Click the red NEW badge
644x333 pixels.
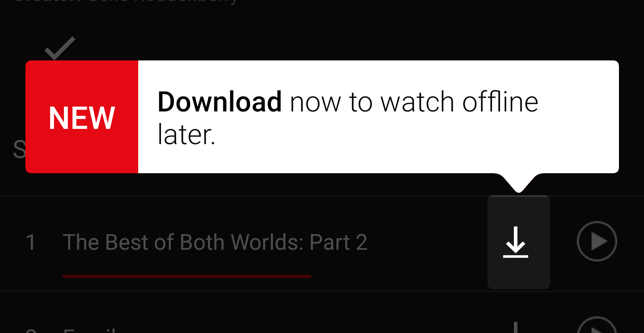[x=82, y=117]
